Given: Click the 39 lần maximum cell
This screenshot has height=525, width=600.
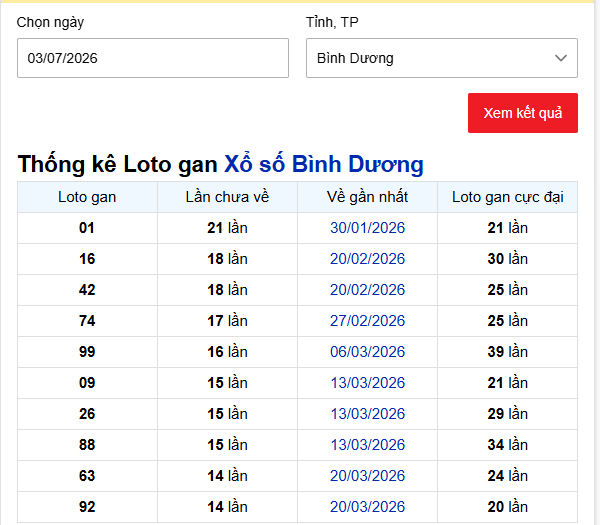Looking at the screenshot, I should click(507, 352).
